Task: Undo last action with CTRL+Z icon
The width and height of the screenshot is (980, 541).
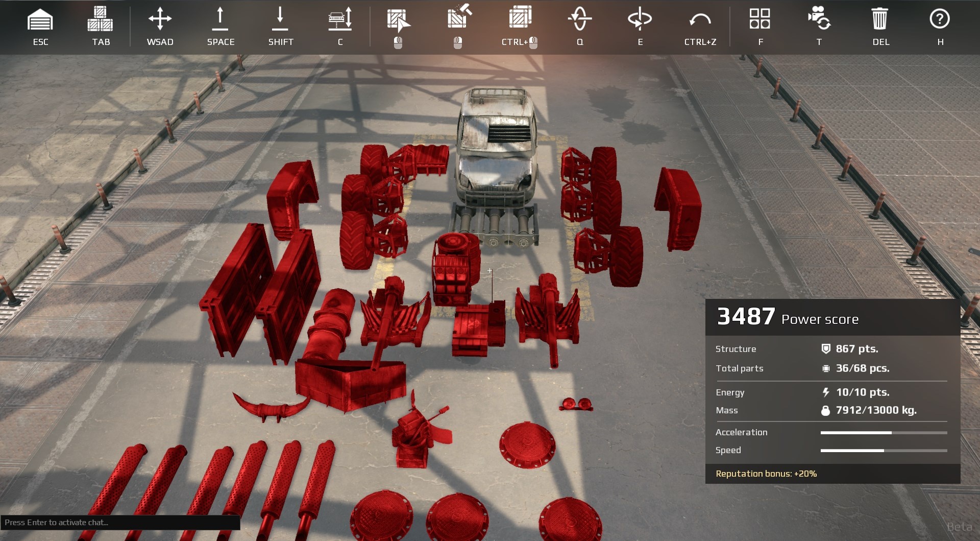Action: pos(700,20)
